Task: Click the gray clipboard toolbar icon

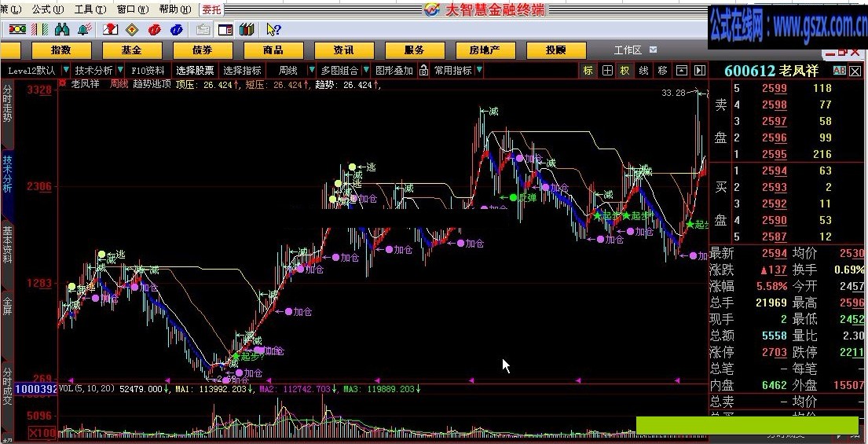Action: [203, 29]
